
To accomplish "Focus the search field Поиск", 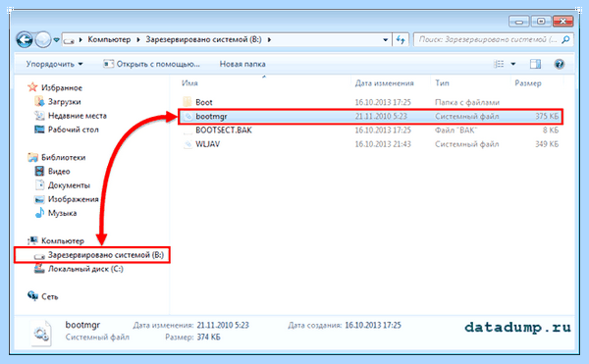I will 488,39.
